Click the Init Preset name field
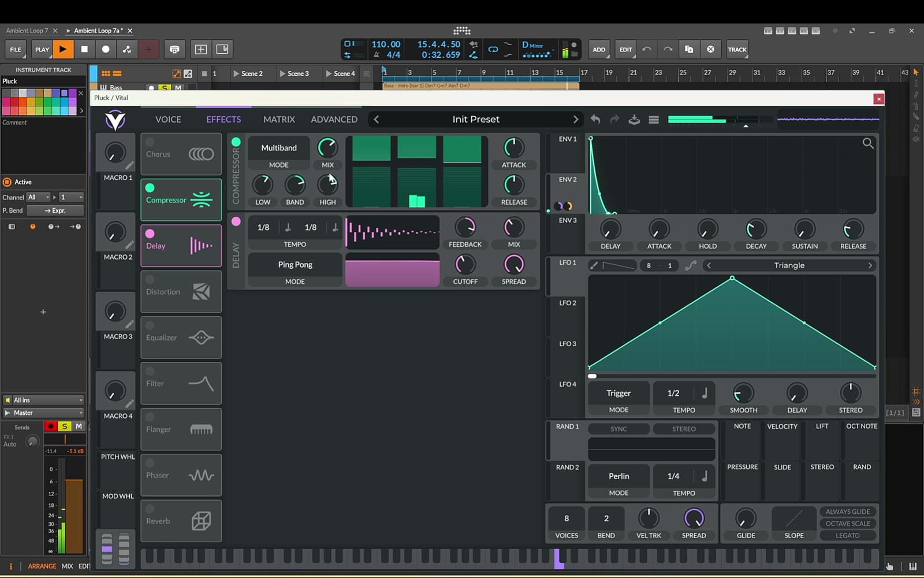Screen dimensions: 924x578 pos(476,120)
